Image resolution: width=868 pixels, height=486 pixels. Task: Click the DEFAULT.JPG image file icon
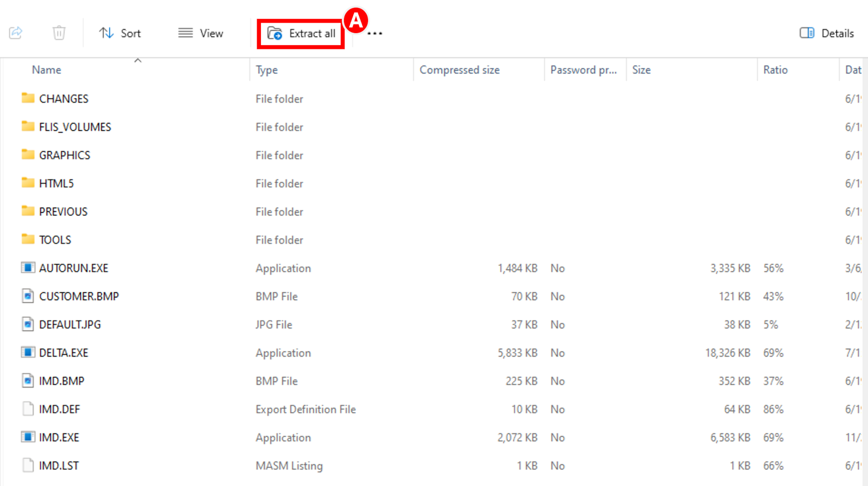point(28,324)
